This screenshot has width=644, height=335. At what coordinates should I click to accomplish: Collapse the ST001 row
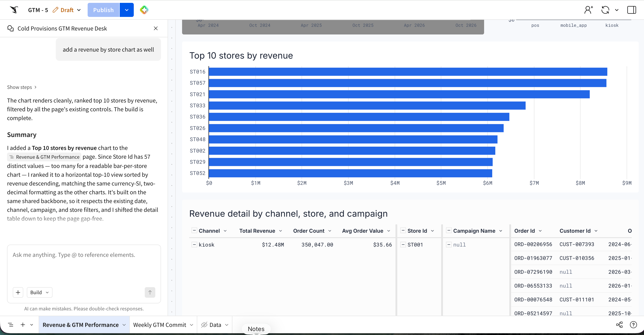coord(403,244)
